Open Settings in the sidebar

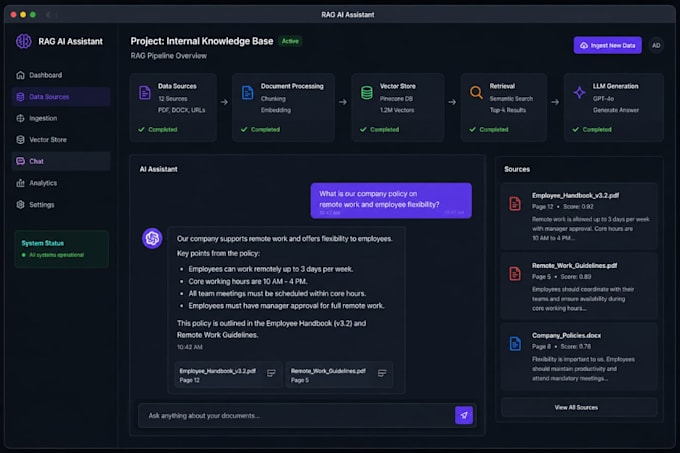pyautogui.click(x=61, y=205)
